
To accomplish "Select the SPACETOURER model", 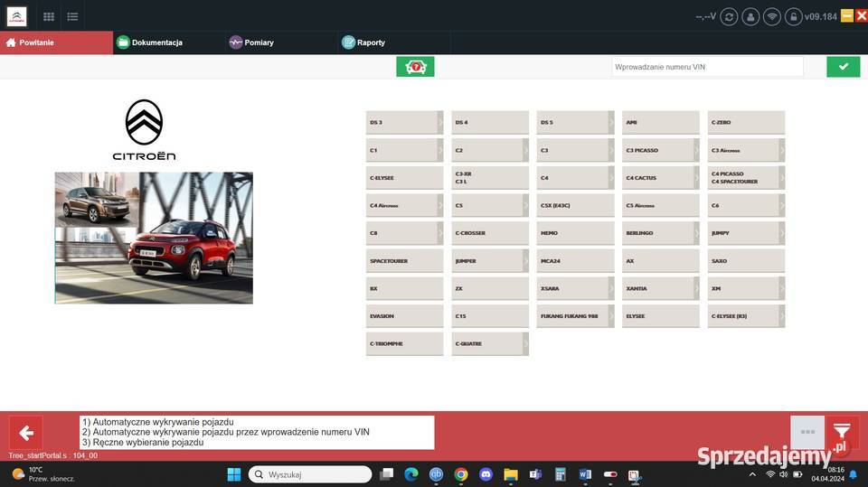I will [x=405, y=260].
